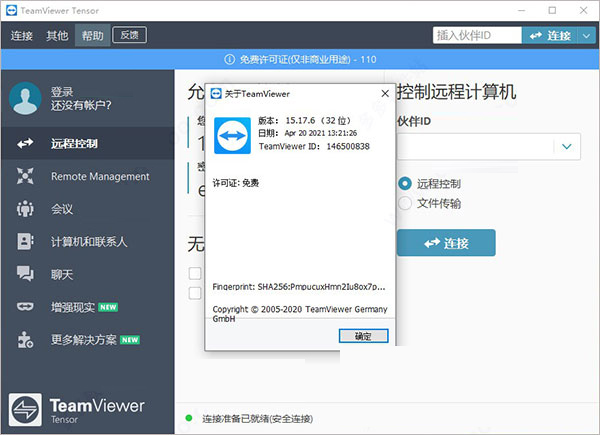The width and height of the screenshot is (600, 435).
Task: Click the 计算机和联系人 contacts icon
Action: point(25,241)
